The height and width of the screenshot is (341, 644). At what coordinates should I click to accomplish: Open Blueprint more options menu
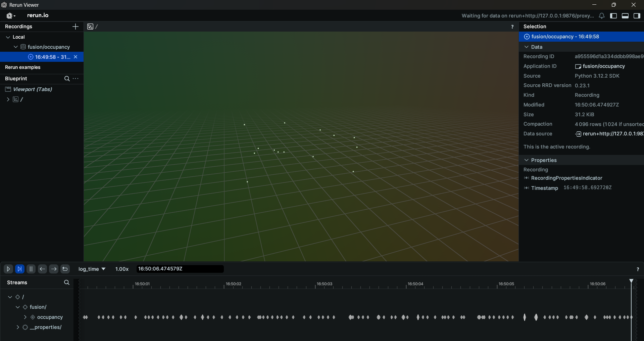tap(76, 79)
